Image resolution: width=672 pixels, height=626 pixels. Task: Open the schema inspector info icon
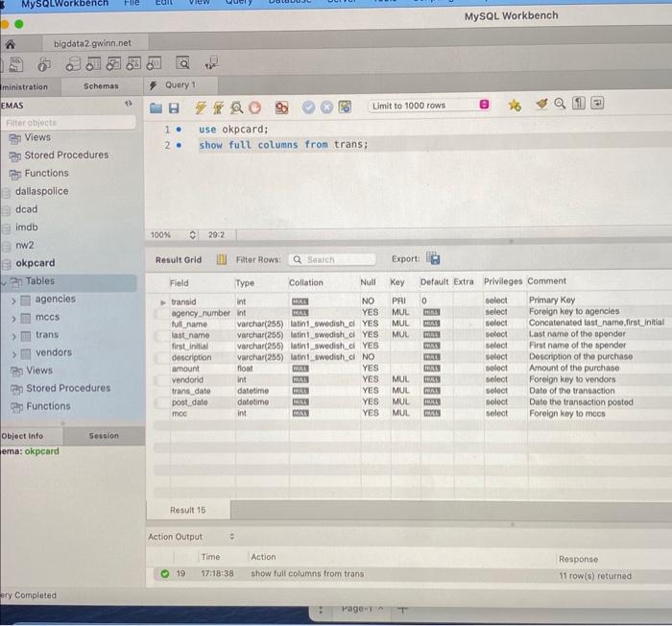[44, 64]
